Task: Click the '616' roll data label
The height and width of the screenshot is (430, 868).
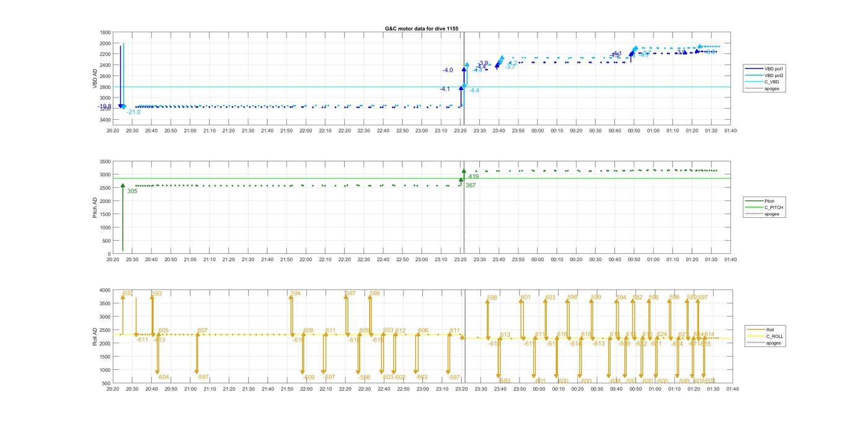Action: pos(562,334)
